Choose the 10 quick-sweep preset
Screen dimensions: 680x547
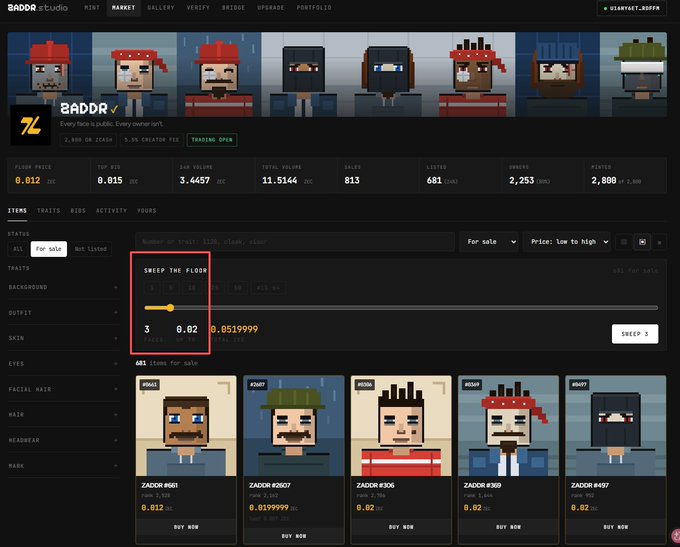pyautogui.click(x=192, y=288)
